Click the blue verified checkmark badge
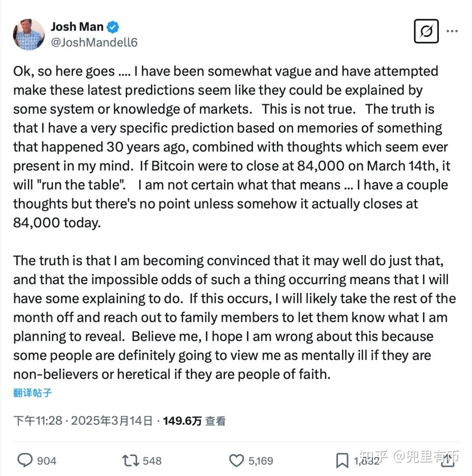472x476 pixels. (x=113, y=27)
